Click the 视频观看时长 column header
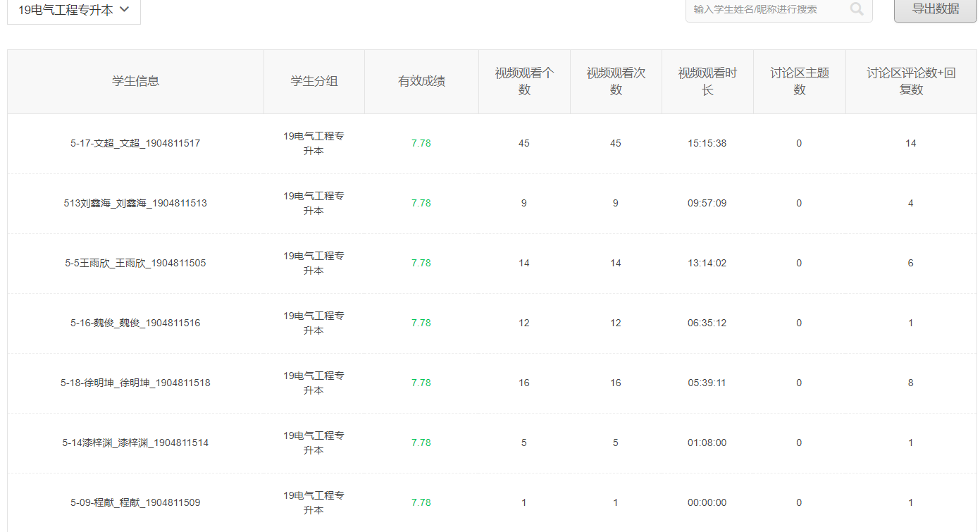 707,81
